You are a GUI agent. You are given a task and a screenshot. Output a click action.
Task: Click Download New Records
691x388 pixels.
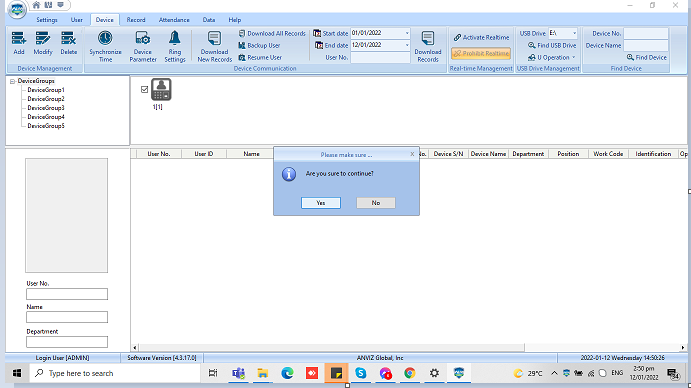tap(215, 46)
